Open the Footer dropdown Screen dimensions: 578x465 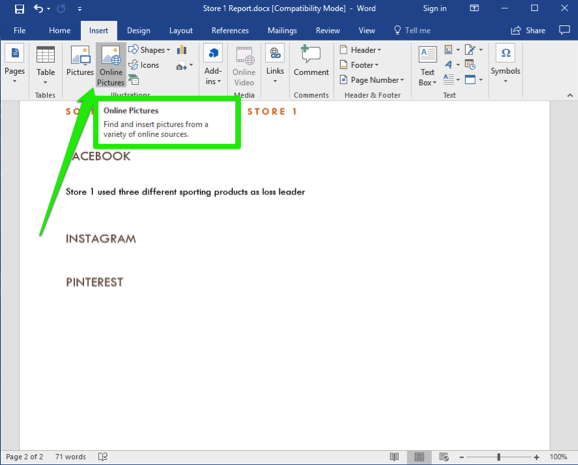tap(359, 65)
